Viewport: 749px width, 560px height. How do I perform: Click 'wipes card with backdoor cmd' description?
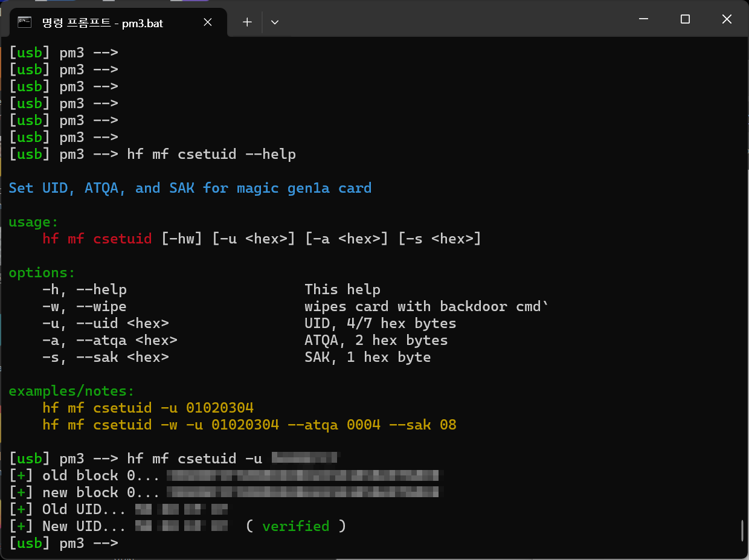427,306
